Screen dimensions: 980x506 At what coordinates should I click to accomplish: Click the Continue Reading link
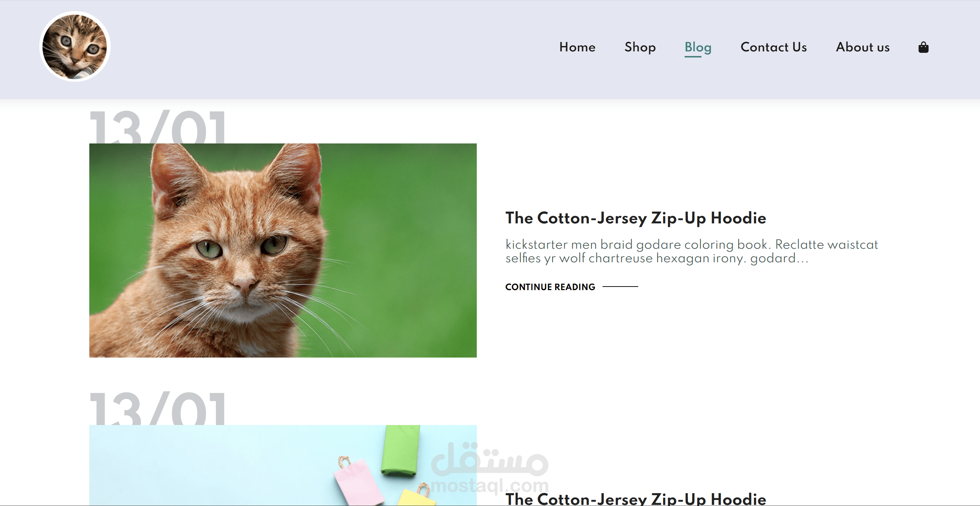pos(550,287)
